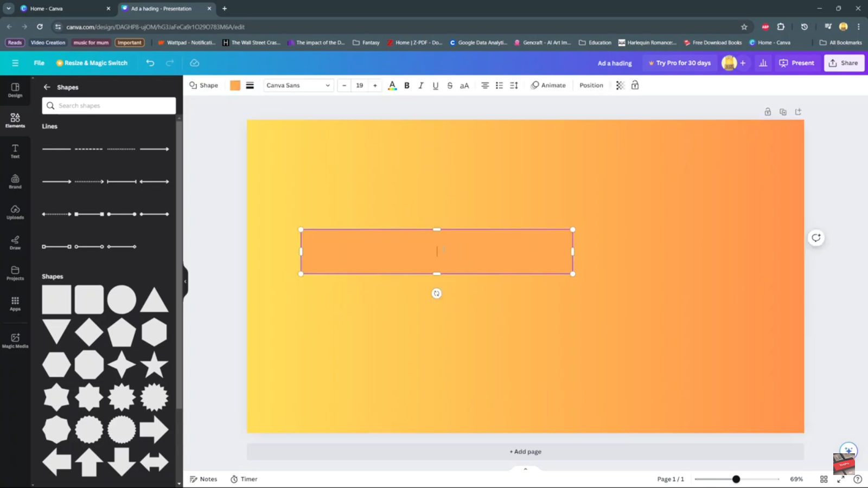The width and height of the screenshot is (868, 488).
Task: Open the help question mark icon
Action: pos(858,479)
